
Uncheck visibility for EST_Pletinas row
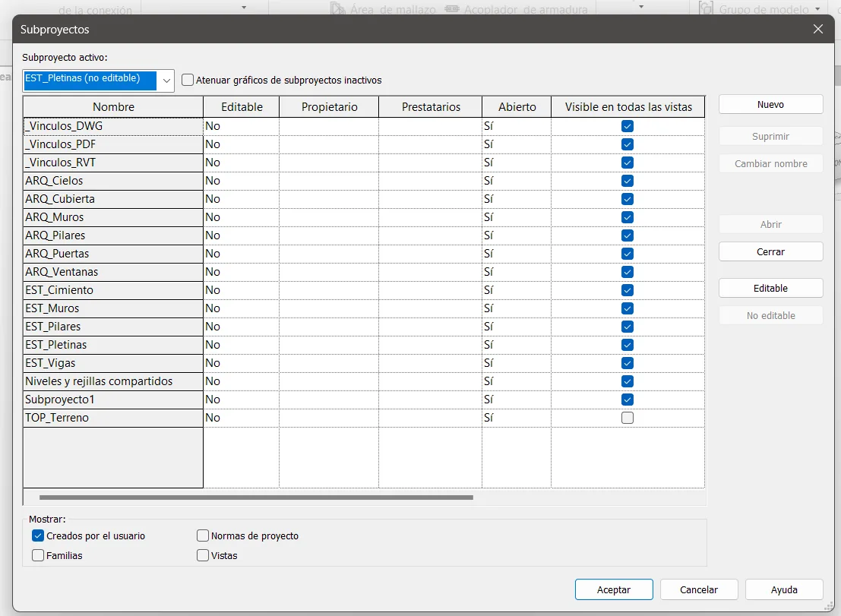click(x=627, y=345)
